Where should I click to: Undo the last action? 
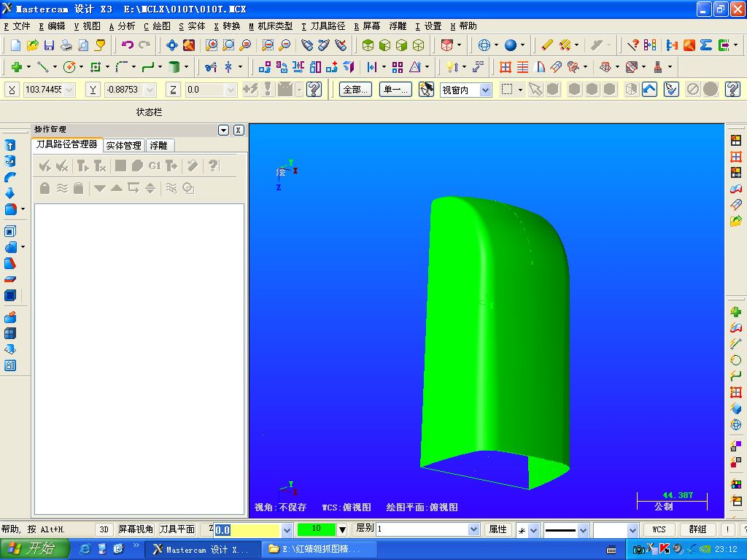pos(127,45)
